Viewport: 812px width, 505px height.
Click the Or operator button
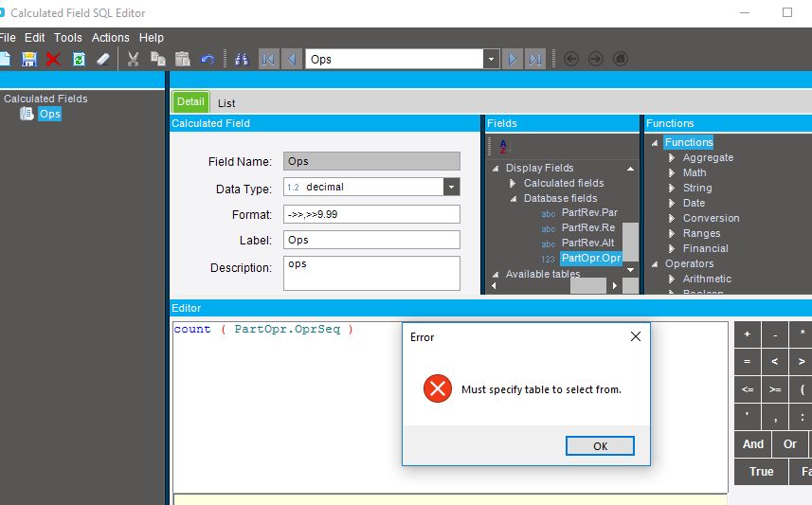pos(789,443)
